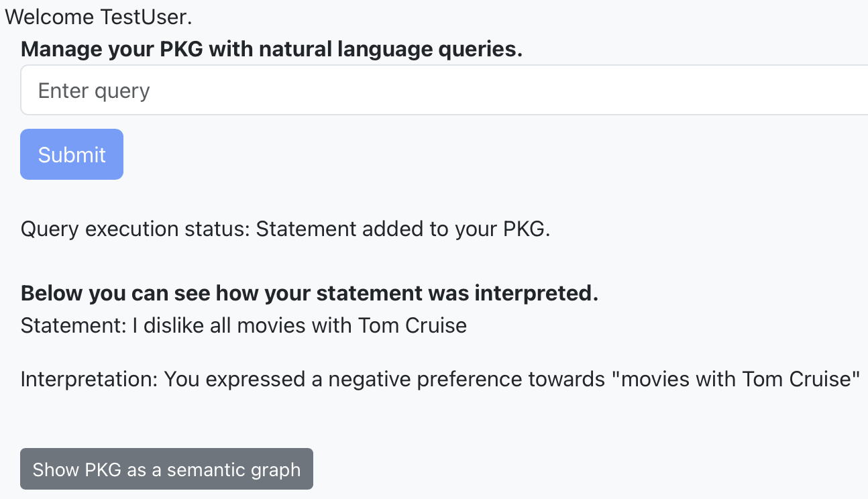Click Tom Cruise in the Statement line
The width and height of the screenshot is (868, 499).
coord(413,326)
